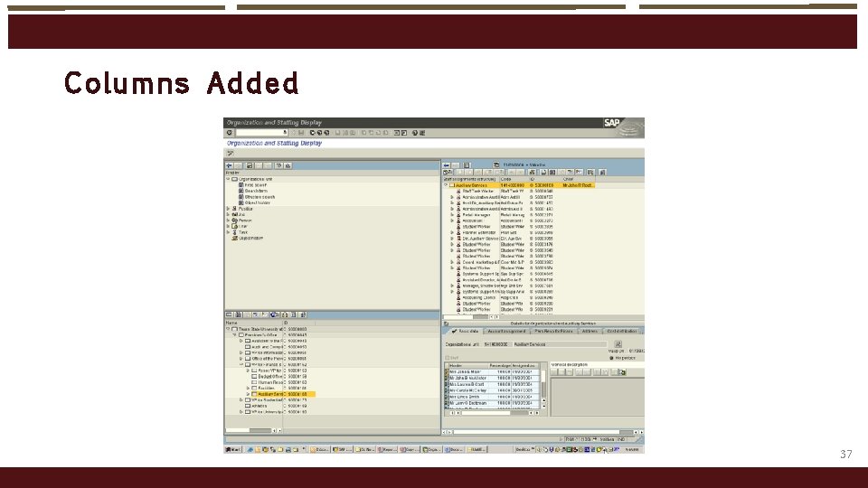Click the Holder column header

(x=468, y=366)
